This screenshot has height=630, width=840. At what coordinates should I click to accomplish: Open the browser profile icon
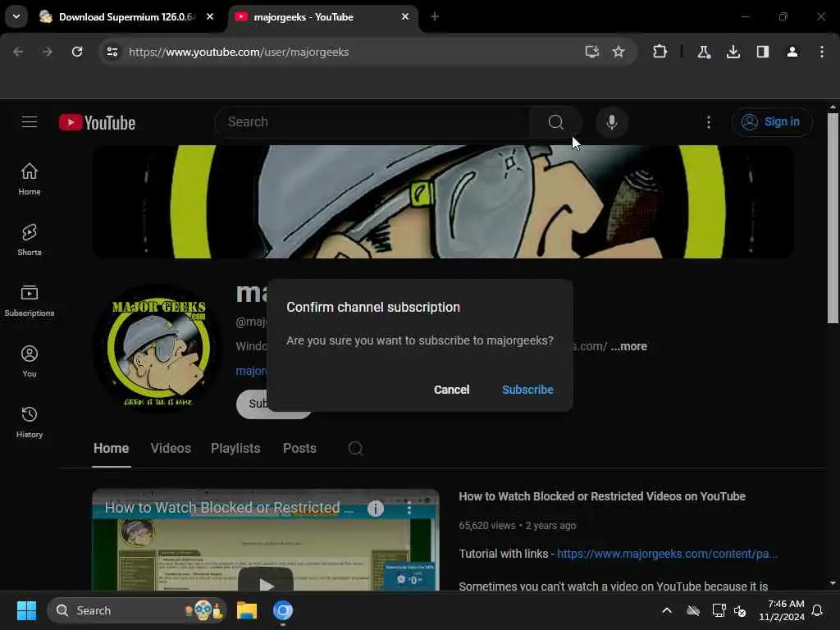[792, 52]
